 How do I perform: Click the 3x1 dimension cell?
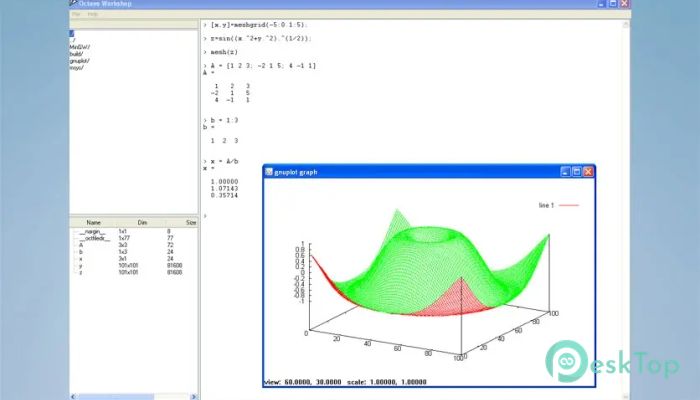click(x=123, y=258)
